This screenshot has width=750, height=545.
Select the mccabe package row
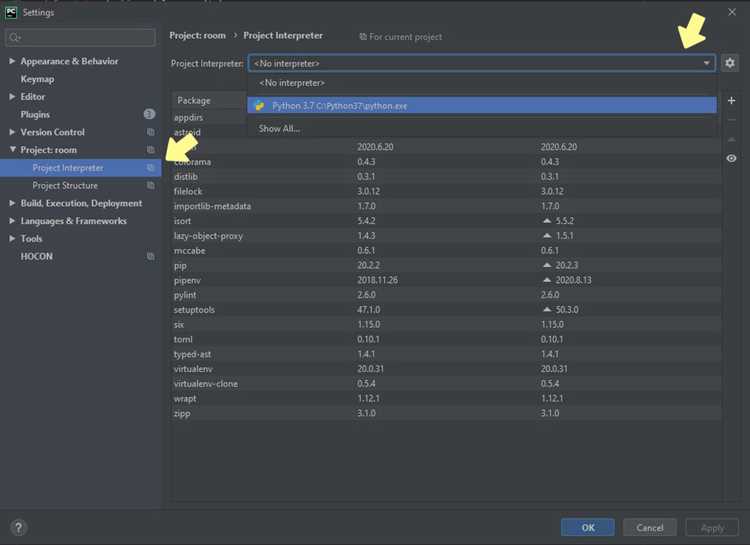pos(446,250)
